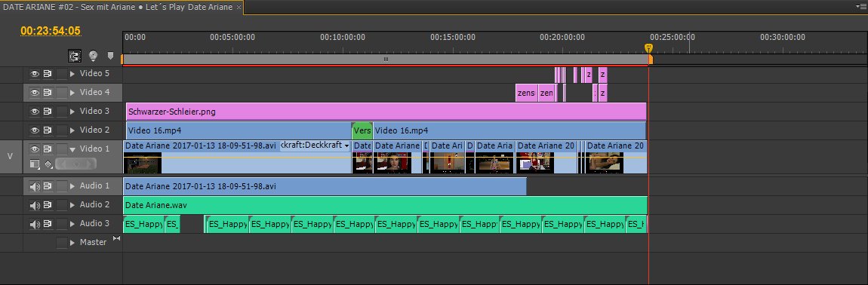Expand the Audio 1 track
This screenshot has height=285, width=868.
point(72,186)
